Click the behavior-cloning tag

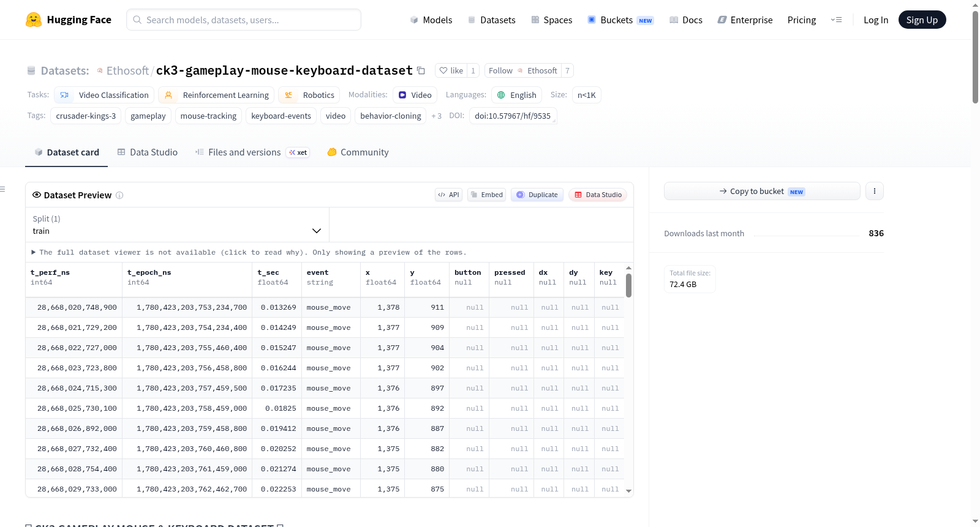tap(391, 116)
